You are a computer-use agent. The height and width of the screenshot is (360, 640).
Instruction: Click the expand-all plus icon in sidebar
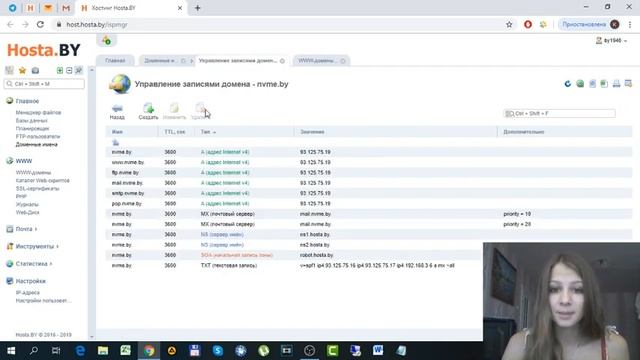click(x=60, y=71)
